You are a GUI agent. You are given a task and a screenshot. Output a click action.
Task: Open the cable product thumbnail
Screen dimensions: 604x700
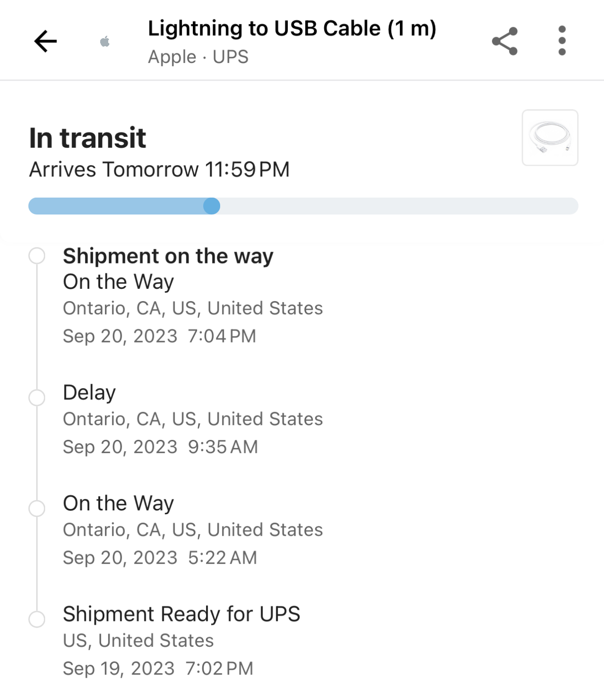pyautogui.click(x=550, y=138)
